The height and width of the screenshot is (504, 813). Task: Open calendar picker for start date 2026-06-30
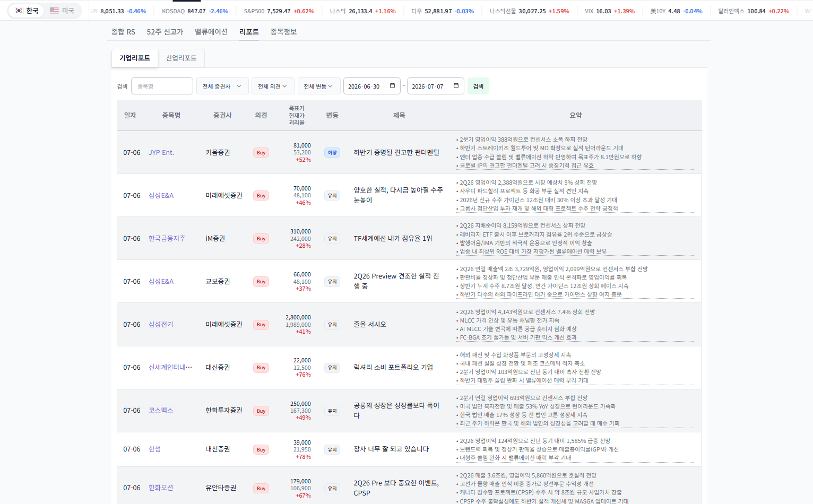click(x=393, y=86)
